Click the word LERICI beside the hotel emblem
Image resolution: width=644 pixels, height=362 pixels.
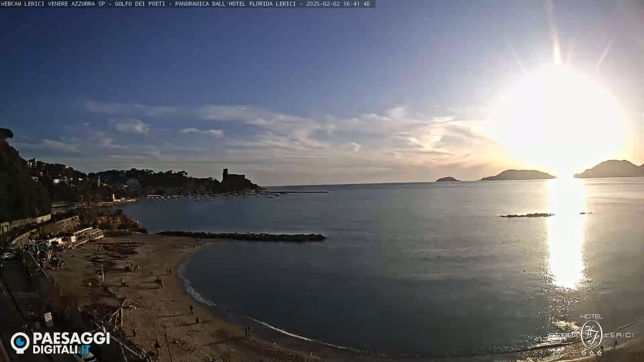tap(619, 335)
